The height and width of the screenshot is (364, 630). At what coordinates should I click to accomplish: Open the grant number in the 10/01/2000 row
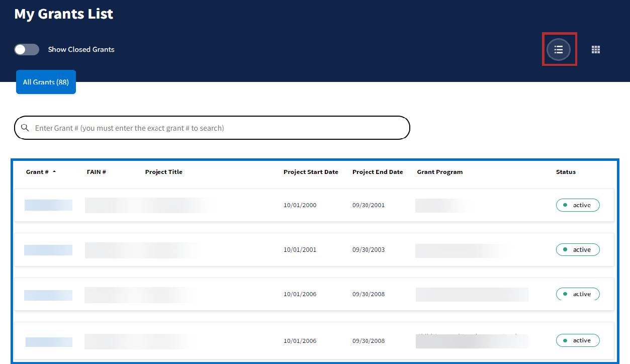pyautogui.click(x=48, y=205)
